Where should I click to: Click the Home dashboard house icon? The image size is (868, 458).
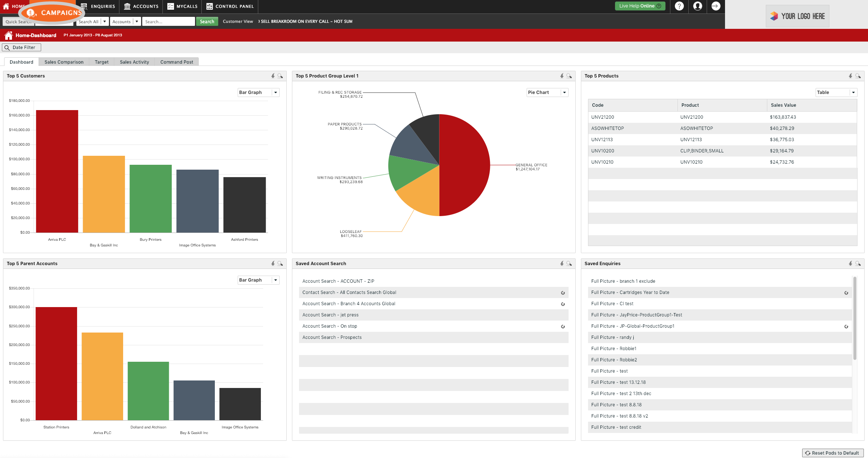pos(9,35)
